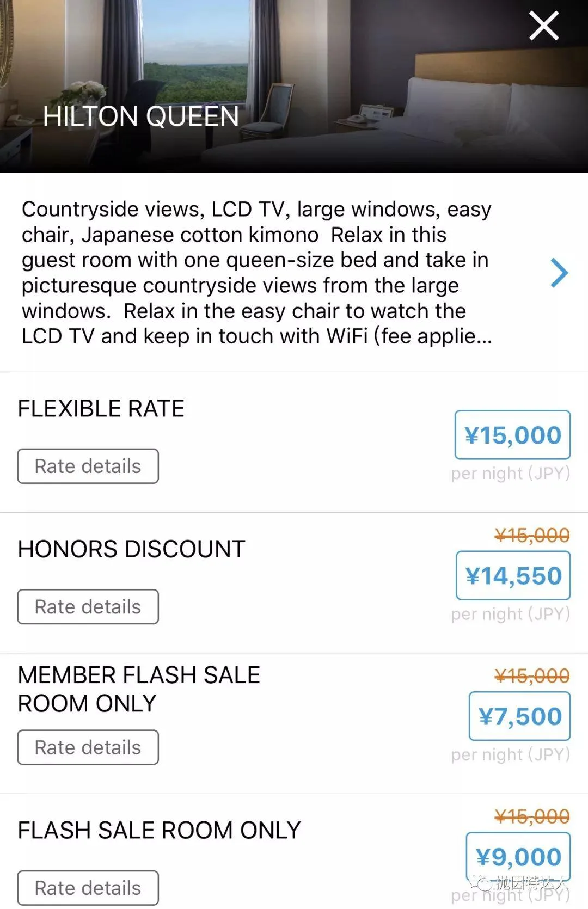Tap the HONORS DISCOUNT heading
Viewport: 588px width, 909px height.
click(132, 549)
